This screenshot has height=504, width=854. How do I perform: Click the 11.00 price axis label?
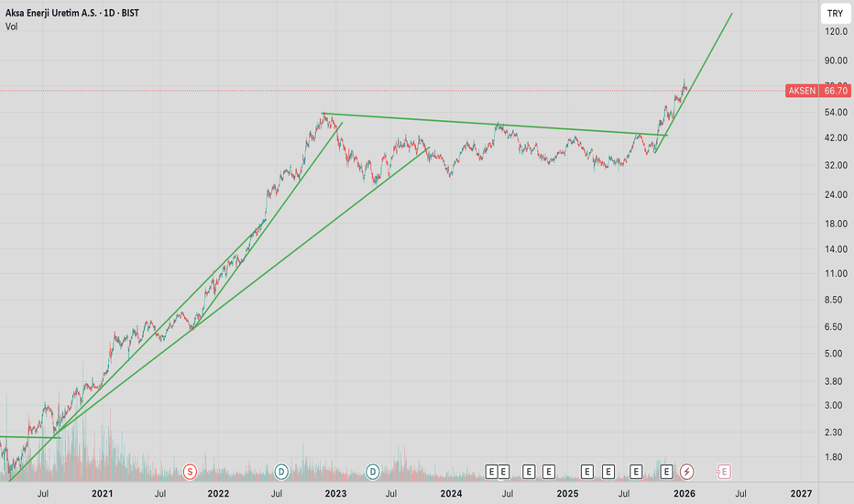836,273
